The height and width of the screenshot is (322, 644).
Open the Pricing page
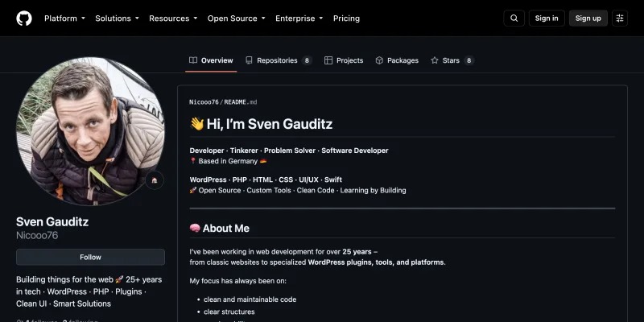tap(346, 18)
